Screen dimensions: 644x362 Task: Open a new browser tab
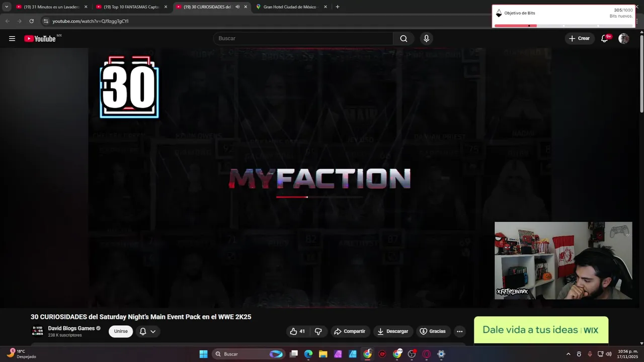click(x=337, y=7)
